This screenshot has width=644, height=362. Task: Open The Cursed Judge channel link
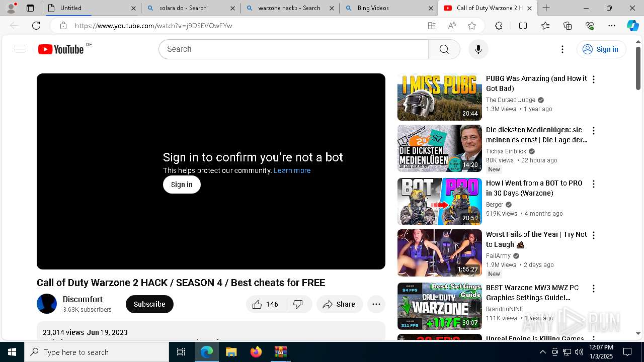[x=511, y=100]
